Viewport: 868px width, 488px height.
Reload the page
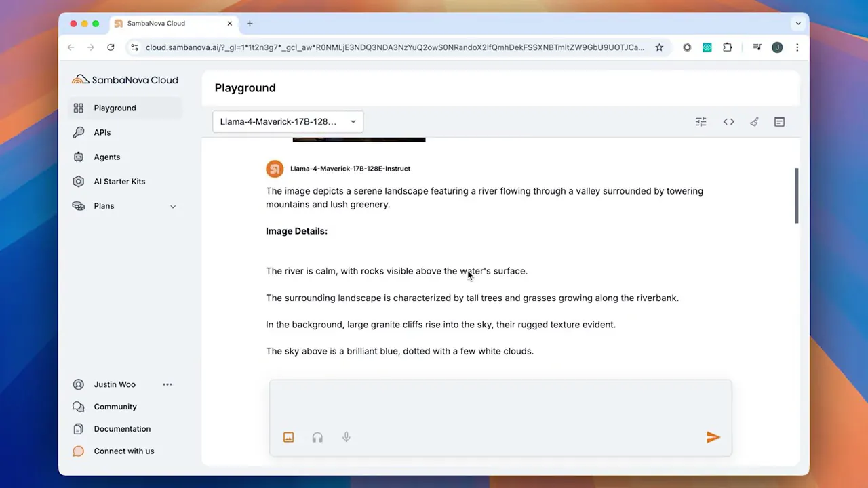click(x=111, y=47)
